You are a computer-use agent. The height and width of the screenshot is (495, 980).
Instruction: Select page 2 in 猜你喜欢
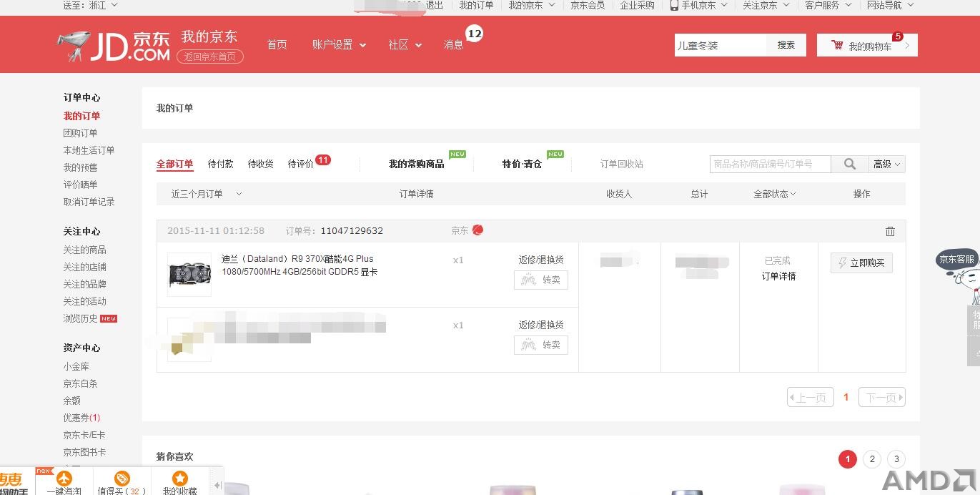coord(872,459)
